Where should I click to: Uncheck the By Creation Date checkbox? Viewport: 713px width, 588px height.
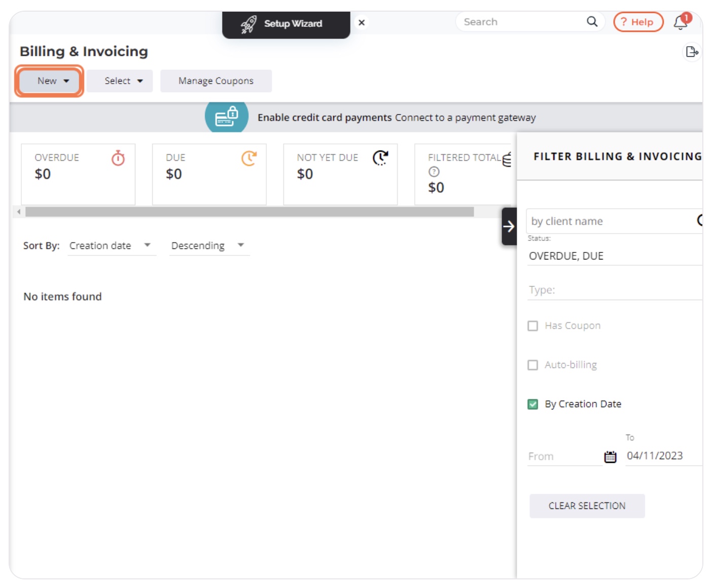point(532,404)
